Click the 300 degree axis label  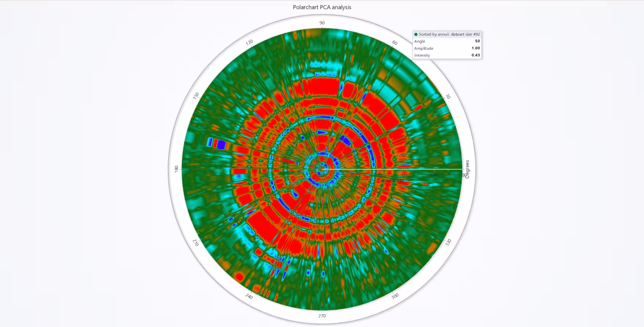395,296
